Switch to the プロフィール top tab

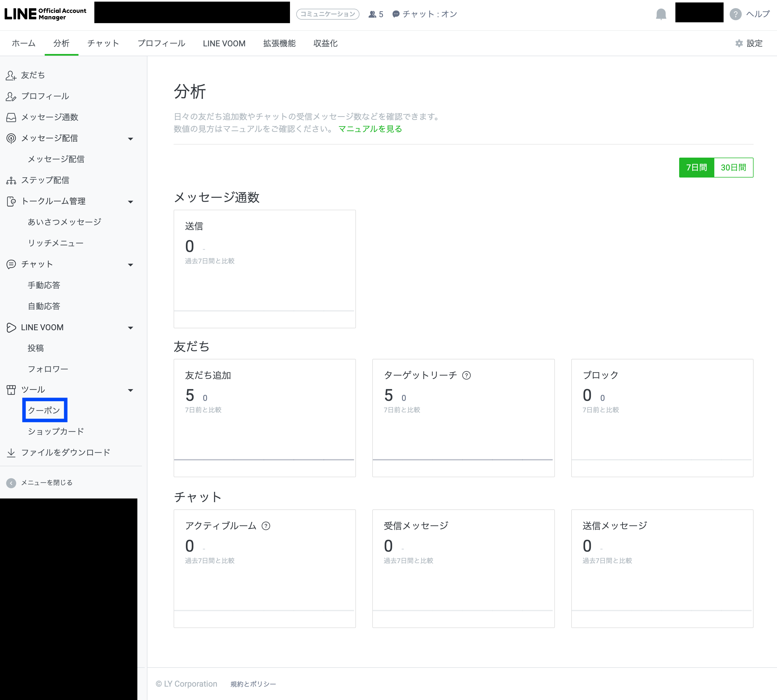pyautogui.click(x=161, y=43)
